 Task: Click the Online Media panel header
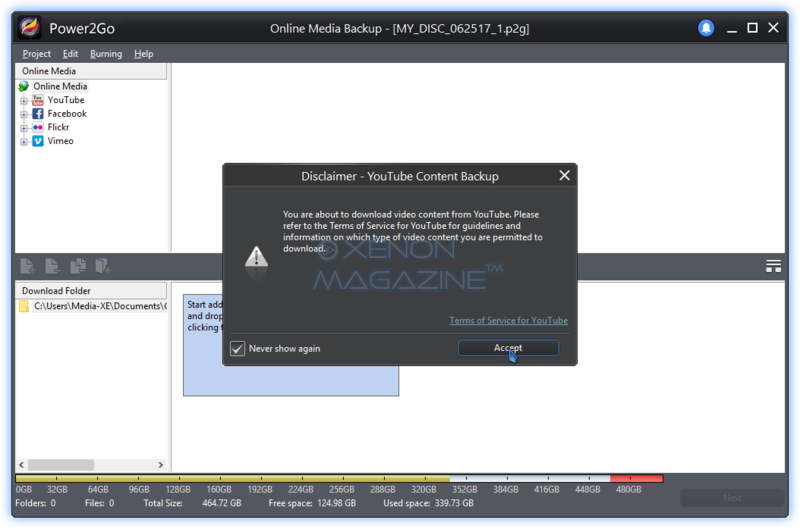click(91, 71)
